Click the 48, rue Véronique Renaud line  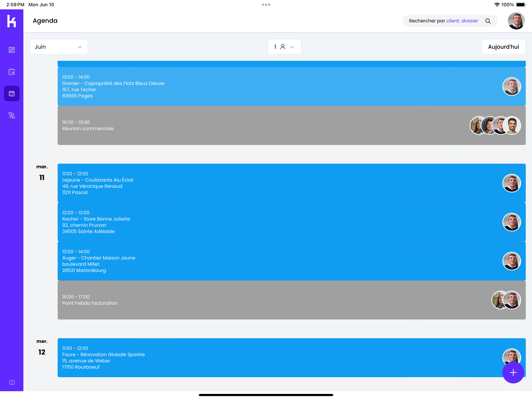[92, 186]
